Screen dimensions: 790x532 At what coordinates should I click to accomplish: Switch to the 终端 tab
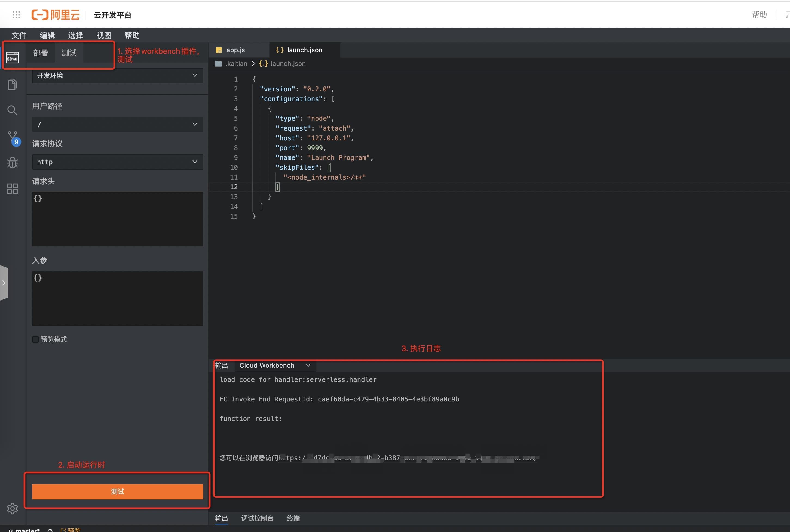pyautogui.click(x=293, y=518)
